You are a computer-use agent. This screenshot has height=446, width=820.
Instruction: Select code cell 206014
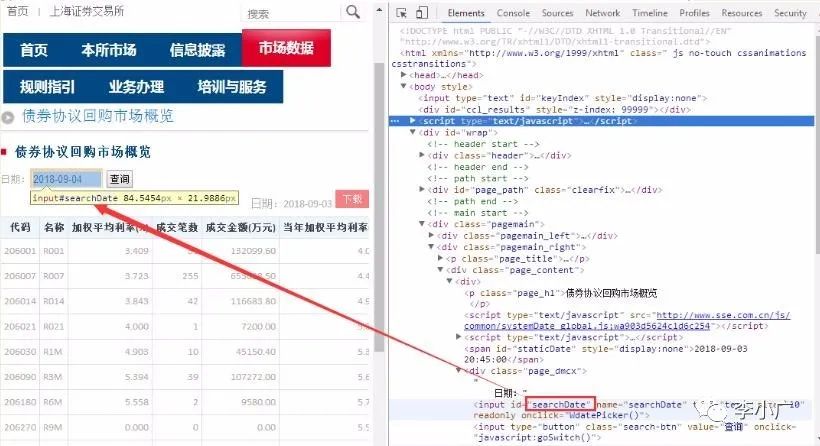click(x=20, y=301)
